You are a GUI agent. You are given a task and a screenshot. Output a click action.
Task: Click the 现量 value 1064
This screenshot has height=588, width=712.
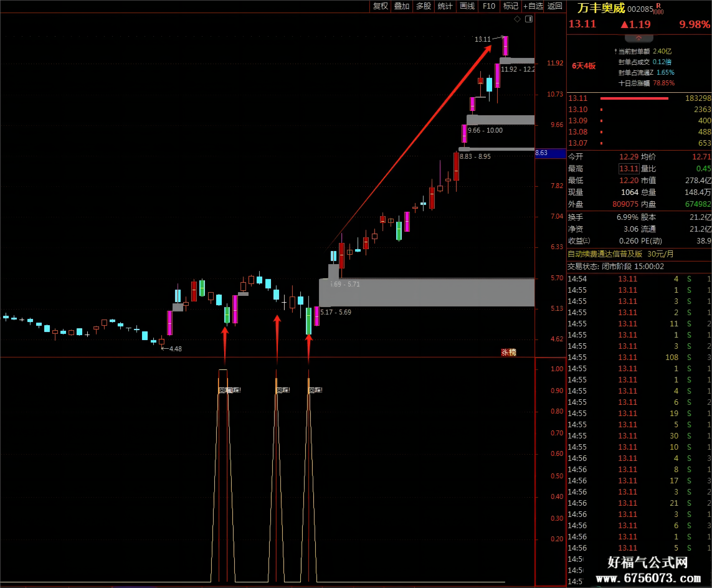tap(630, 192)
